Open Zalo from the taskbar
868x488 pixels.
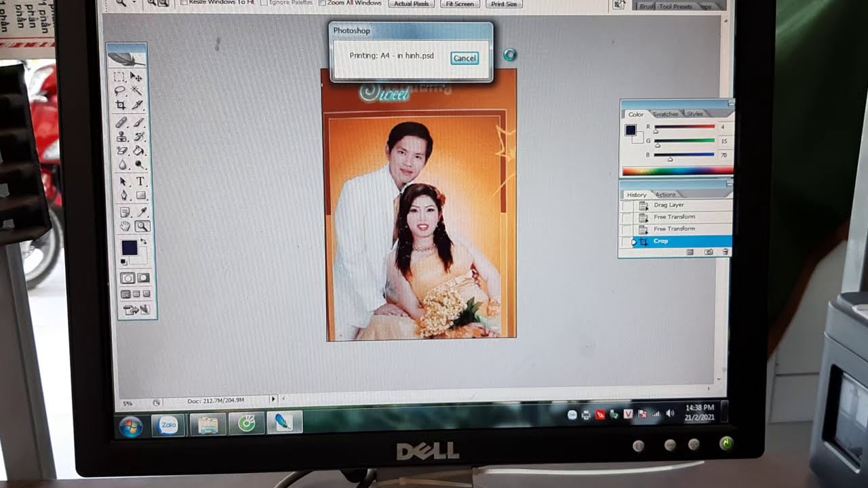(168, 425)
